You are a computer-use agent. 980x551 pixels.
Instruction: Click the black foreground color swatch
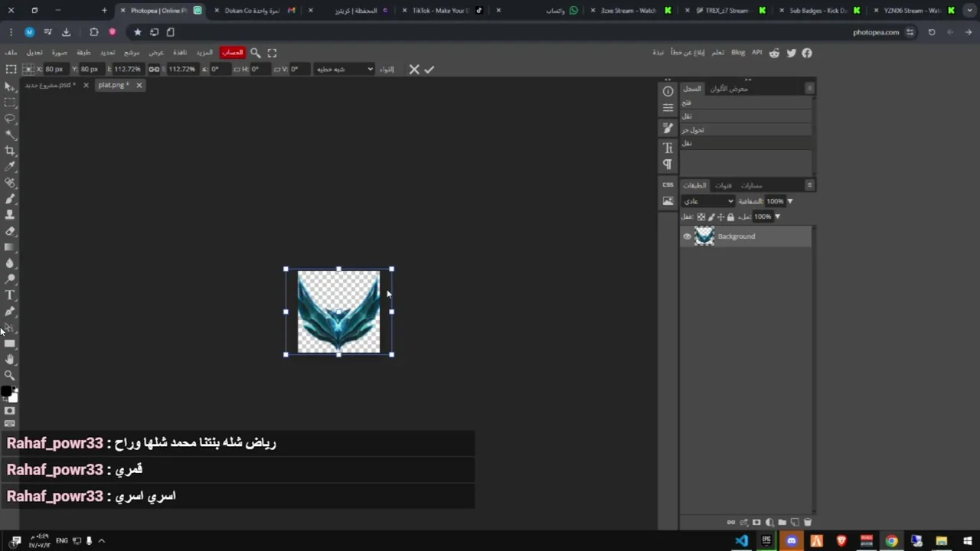click(x=6, y=392)
